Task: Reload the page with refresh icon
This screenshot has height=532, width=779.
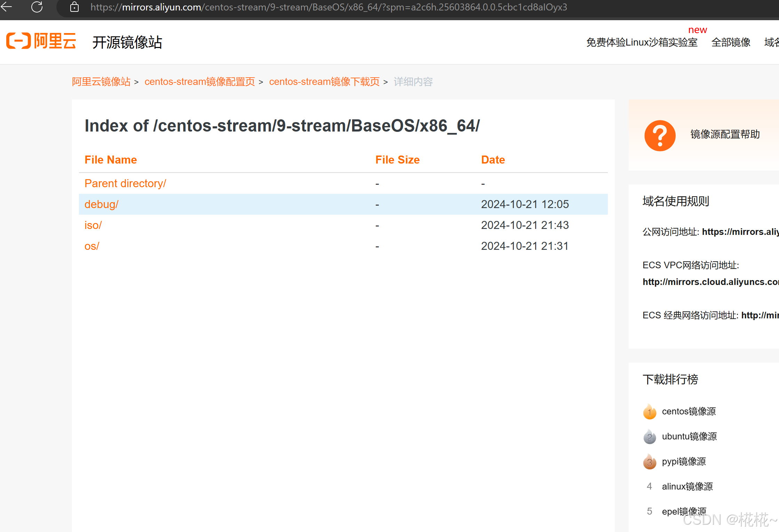Action: point(37,7)
